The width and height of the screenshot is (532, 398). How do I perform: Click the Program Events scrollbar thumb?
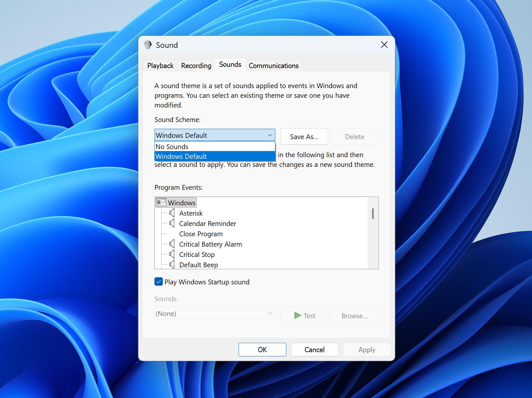[x=373, y=214]
